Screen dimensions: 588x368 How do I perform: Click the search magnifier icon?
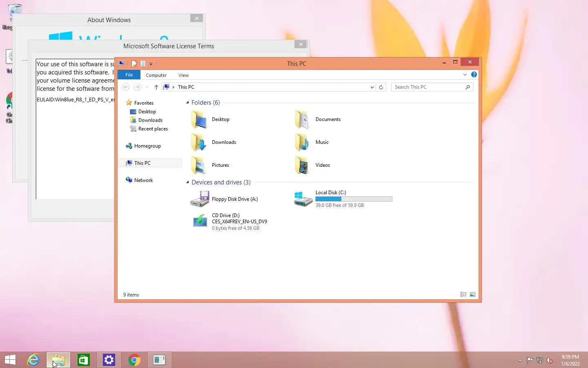[468, 87]
